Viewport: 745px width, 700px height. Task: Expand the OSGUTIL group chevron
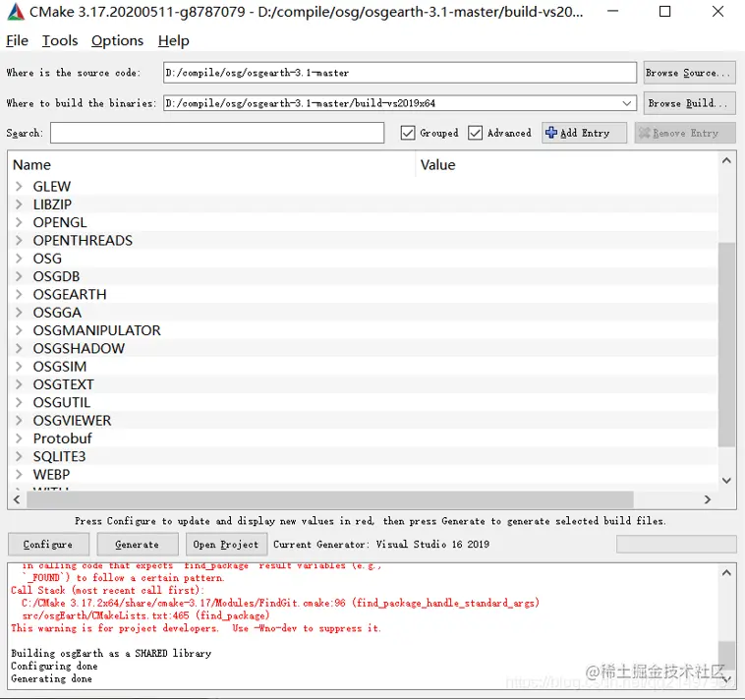click(x=19, y=402)
